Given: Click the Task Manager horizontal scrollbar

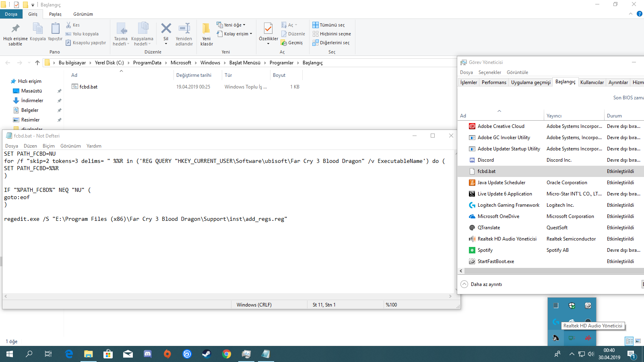Looking at the screenshot, I should tap(551, 271).
